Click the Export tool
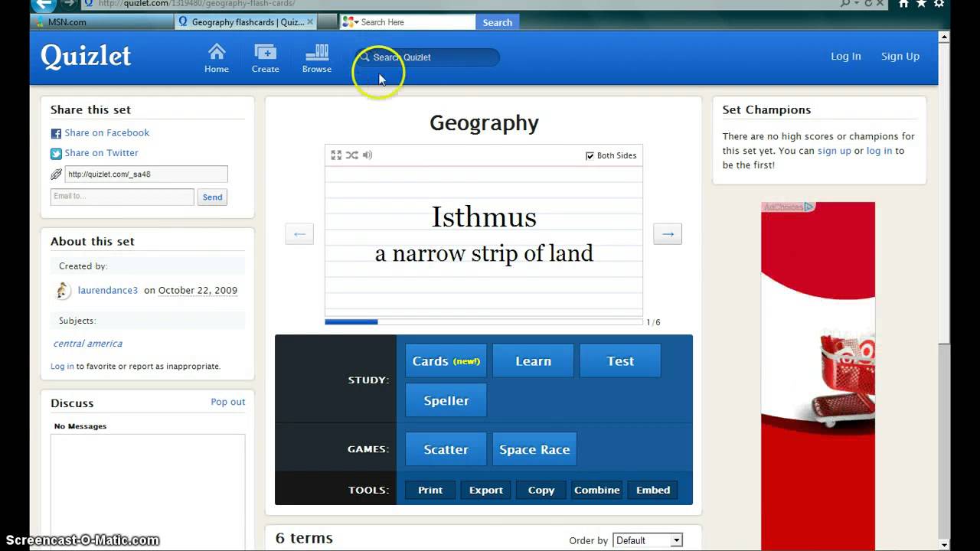 coord(486,490)
